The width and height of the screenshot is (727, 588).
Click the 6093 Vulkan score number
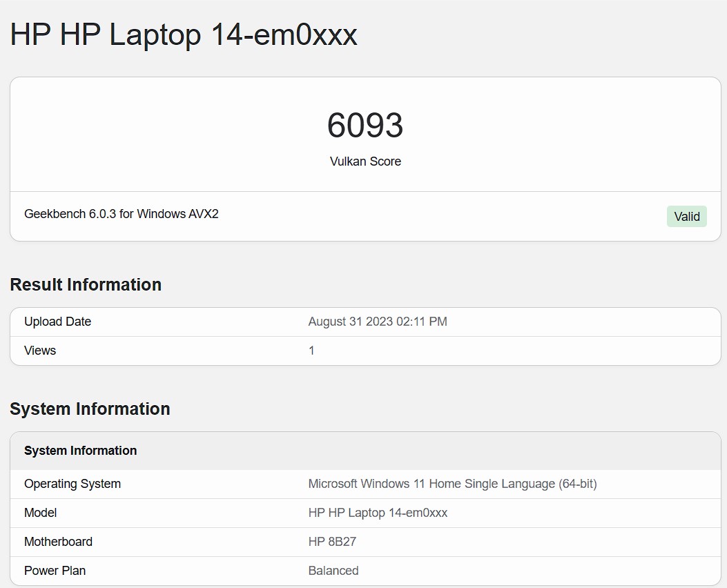coord(365,125)
